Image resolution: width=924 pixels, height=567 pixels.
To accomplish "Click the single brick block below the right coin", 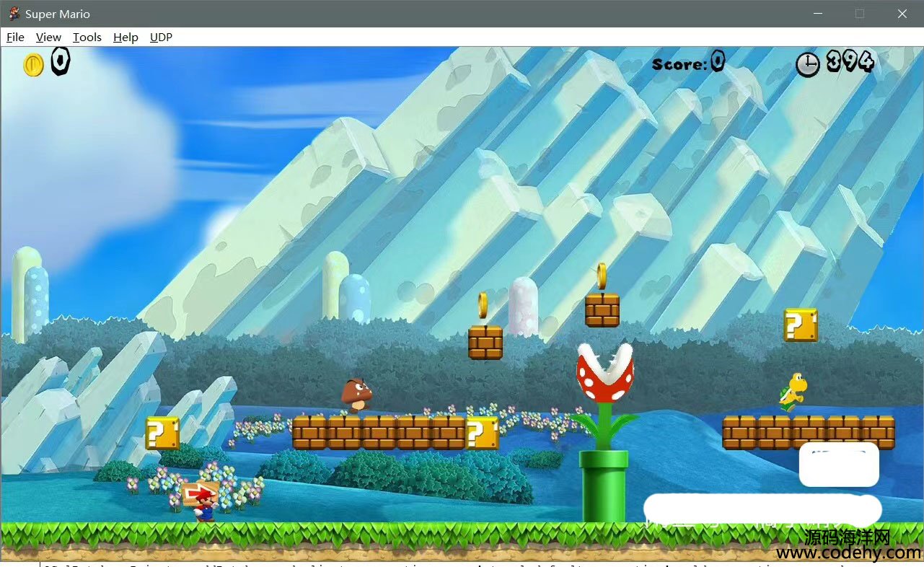I will 602,310.
